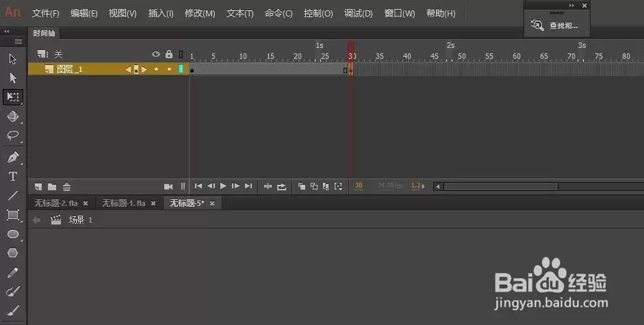644x325 pixels.
Task: Click the Find and Replace panel icon
Action: pos(537,25)
